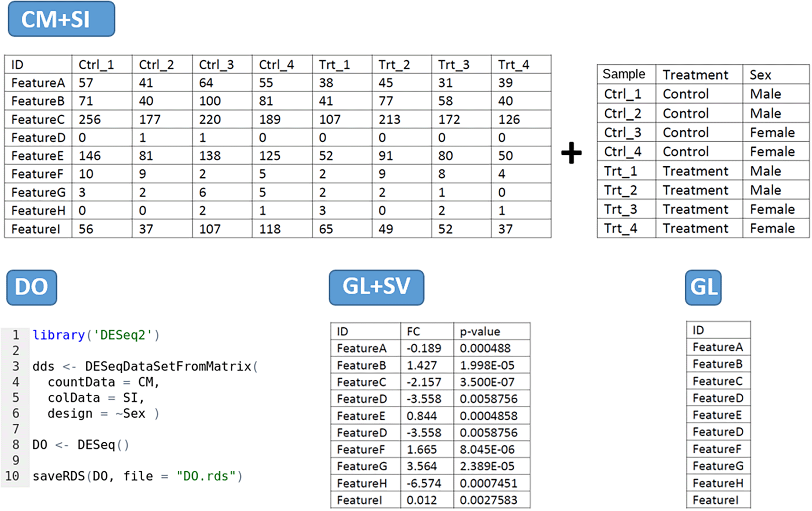
Task: Click the black plus sign between tables
Action: click(x=571, y=153)
